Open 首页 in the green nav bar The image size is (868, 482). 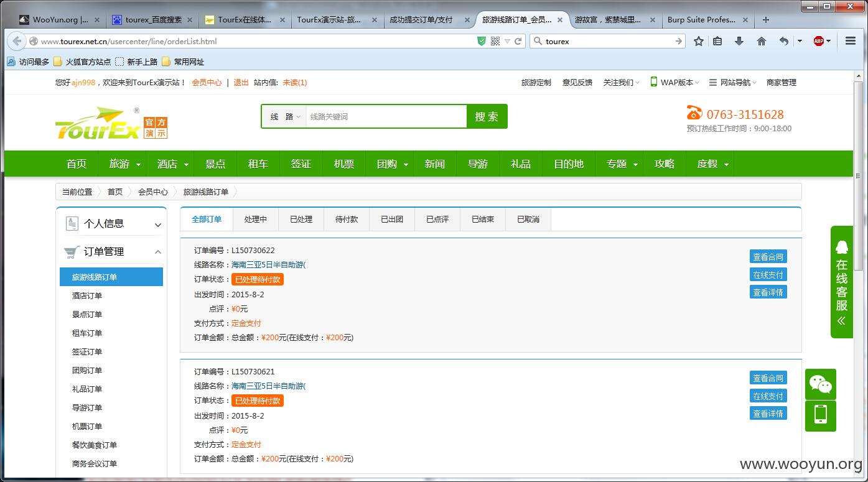coord(77,164)
